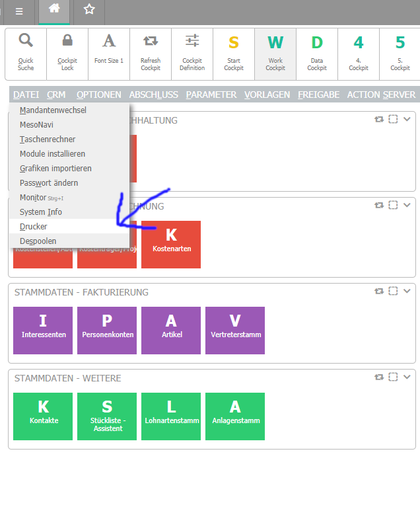Choose Mandantenwechsel menu entry

click(x=53, y=110)
